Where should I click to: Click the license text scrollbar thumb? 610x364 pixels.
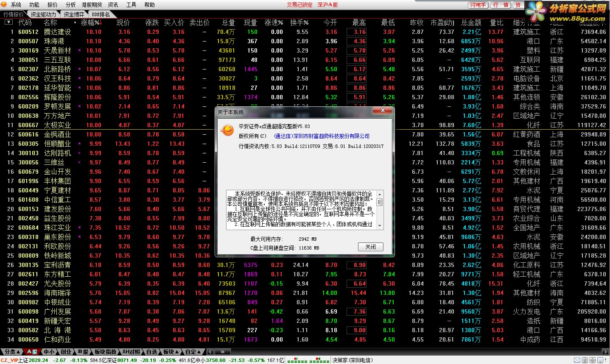[x=380, y=203]
